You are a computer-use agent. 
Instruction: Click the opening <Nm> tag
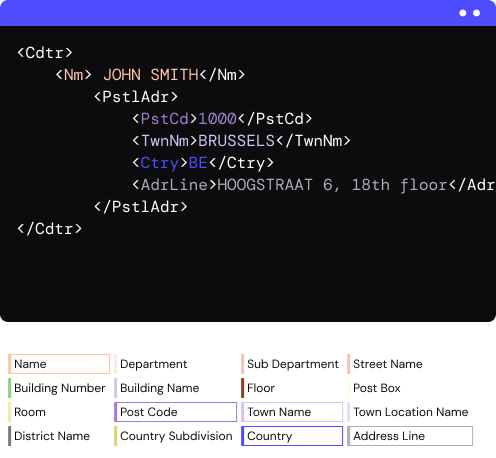pos(73,75)
